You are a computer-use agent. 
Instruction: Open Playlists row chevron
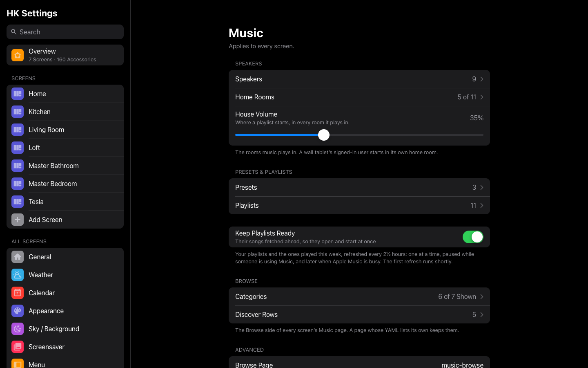coord(482,205)
